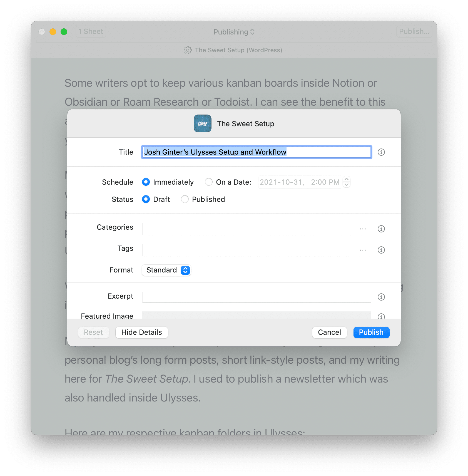Click the info icon beside Excerpt
Image resolution: width=468 pixels, height=476 pixels.
[381, 297]
